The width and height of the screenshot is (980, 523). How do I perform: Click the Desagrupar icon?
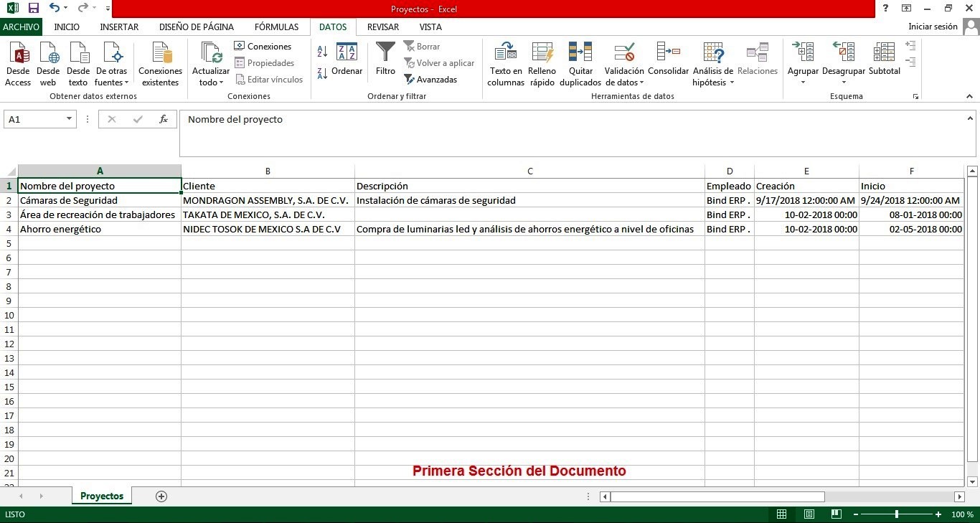[844, 52]
